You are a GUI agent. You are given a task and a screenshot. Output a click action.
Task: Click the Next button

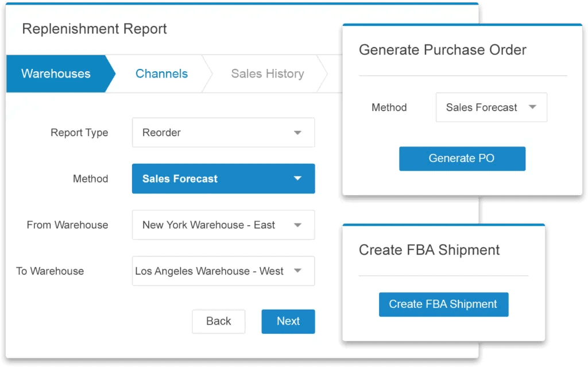[x=288, y=321]
